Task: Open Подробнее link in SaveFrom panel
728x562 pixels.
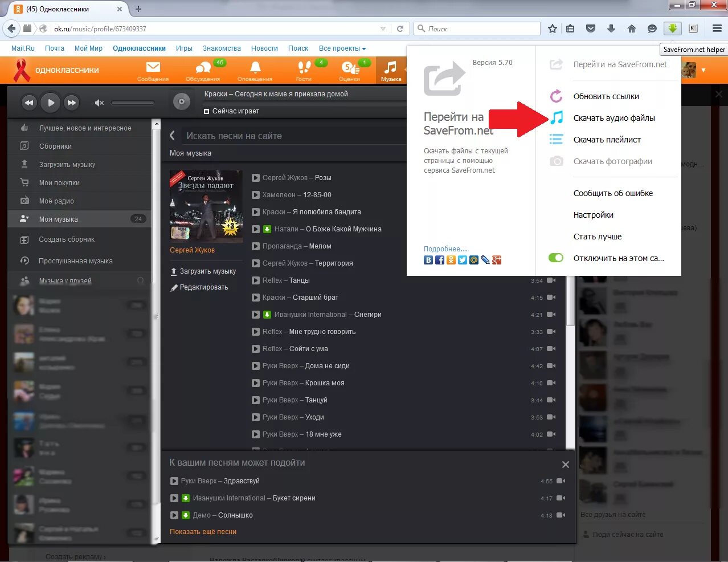Action: (x=445, y=249)
